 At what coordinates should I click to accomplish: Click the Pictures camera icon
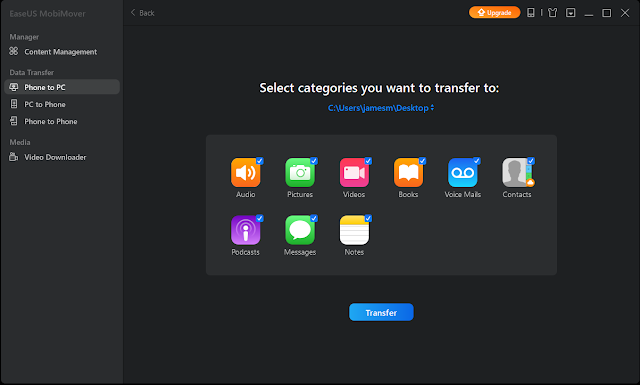[300, 173]
